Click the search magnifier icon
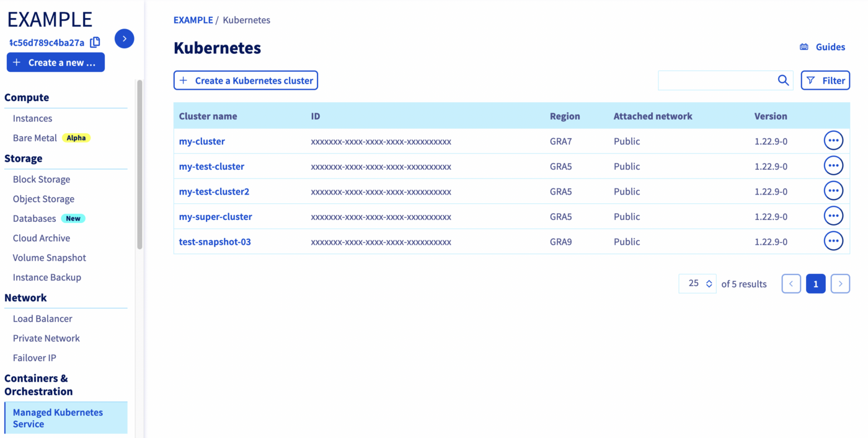The width and height of the screenshot is (868, 438). (782, 80)
